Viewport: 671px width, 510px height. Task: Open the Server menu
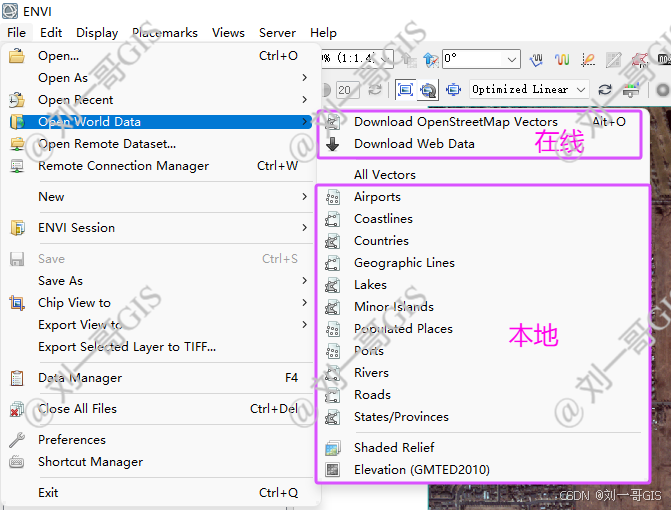coord(277,33)
